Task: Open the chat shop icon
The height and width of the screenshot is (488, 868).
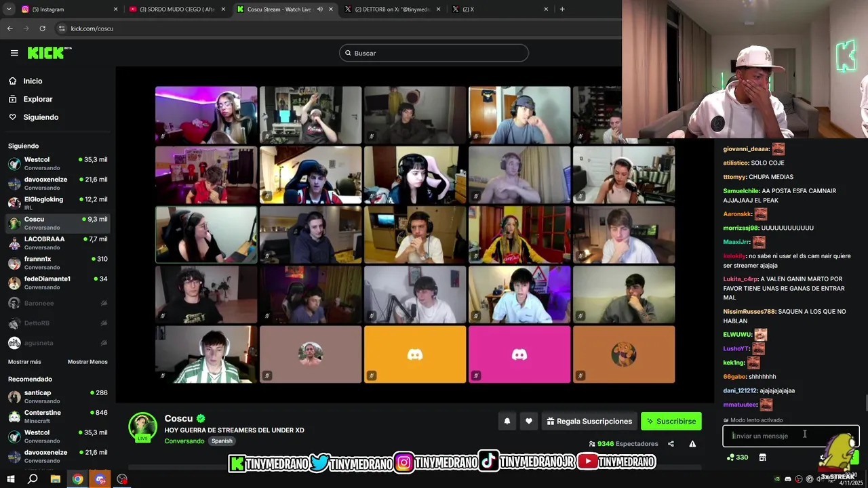Action: click(x=762, y=457)
